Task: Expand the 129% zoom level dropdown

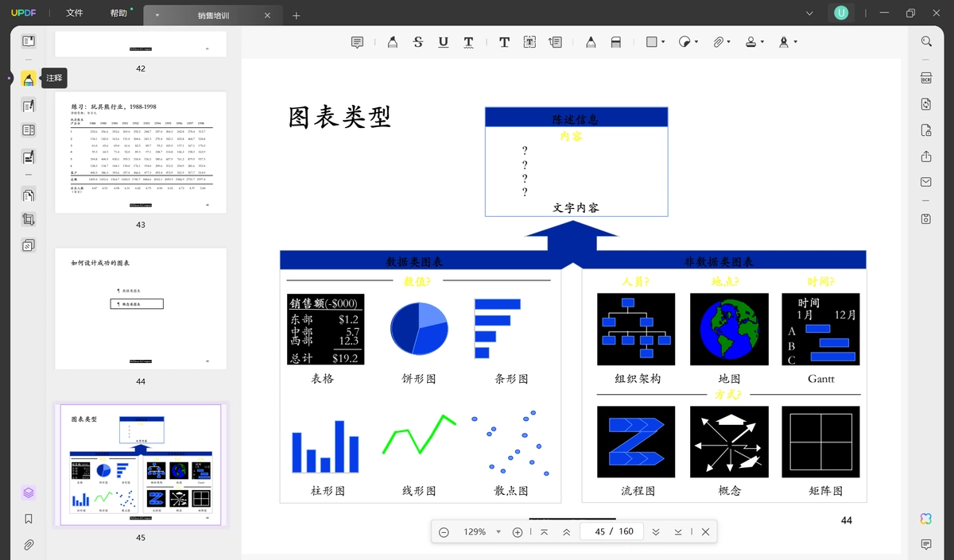Action: click(x=498, y=532)
